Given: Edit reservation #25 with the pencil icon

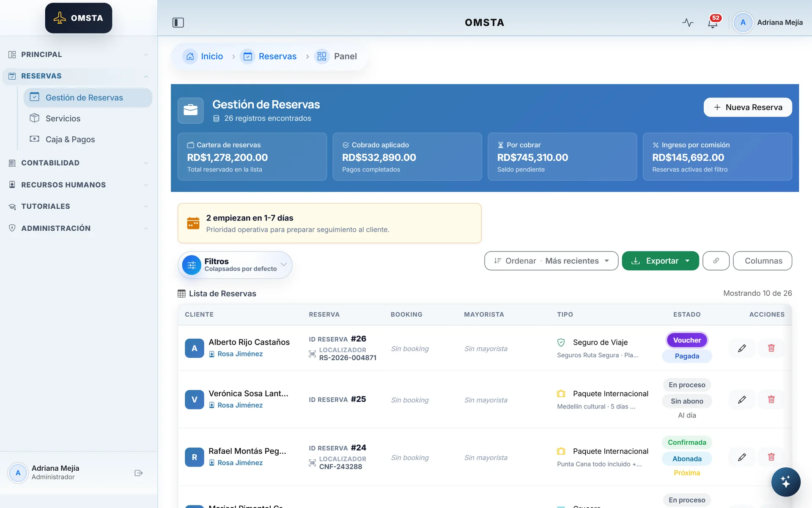Looking at the screenshot, I should pos(742,400).
